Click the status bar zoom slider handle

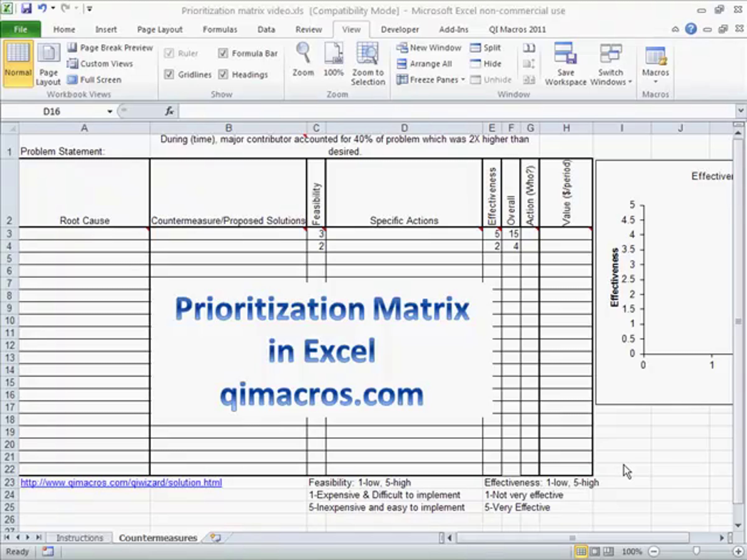pos(696,552)
